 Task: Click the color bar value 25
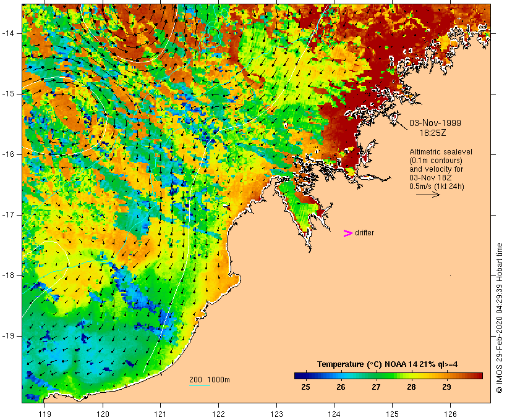click(x=305, y=387)
